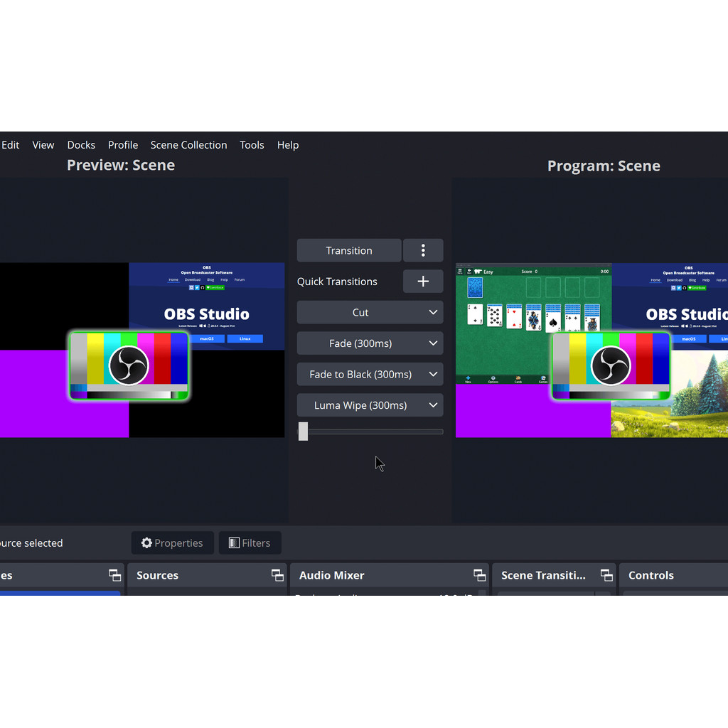Image resolution: width=728 pixels, height=728 pixels.
Task: Click the Audio Mixer dock title
Action: (331, 575)
